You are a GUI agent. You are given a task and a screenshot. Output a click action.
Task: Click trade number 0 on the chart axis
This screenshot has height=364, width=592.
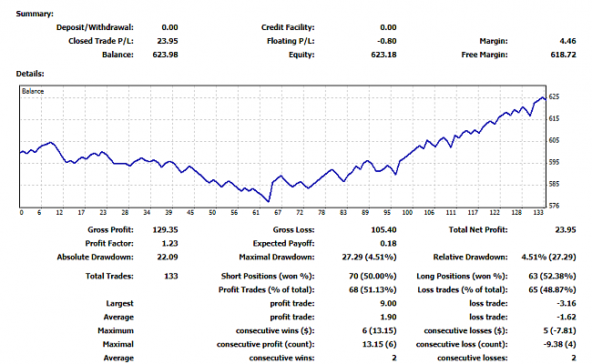pyautogui.click(x=22, y=213)
